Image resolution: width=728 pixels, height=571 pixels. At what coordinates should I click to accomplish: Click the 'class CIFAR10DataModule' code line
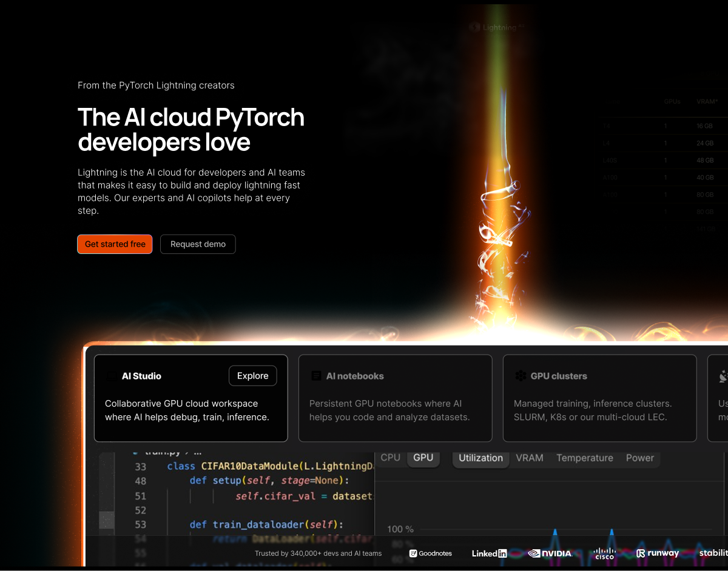(270, 466)
